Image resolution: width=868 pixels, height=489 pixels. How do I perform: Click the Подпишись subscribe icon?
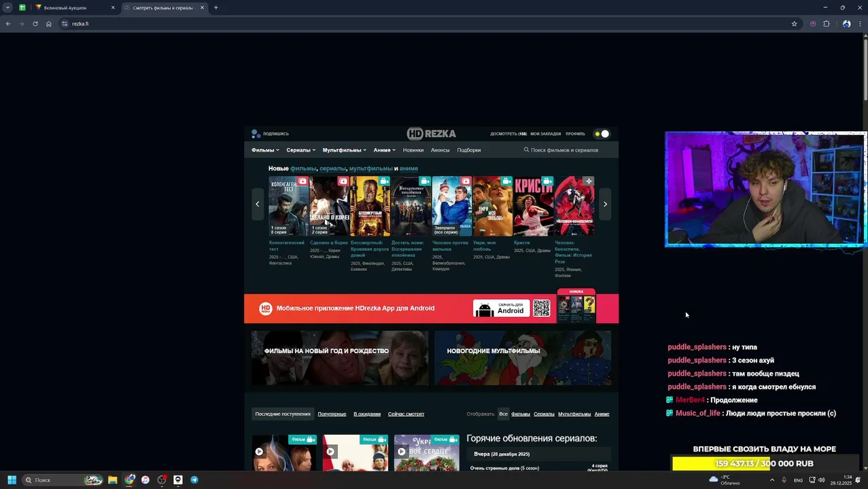click(x=256, y=134)
